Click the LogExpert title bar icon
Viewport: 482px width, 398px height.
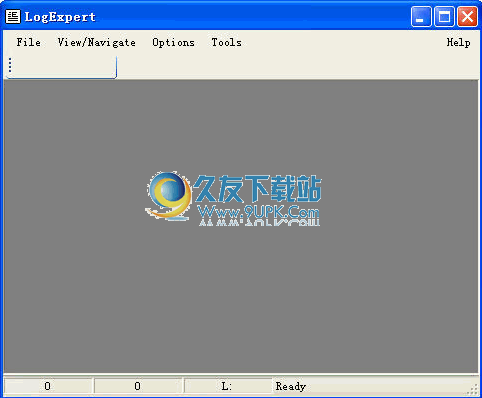coord(13,16)
